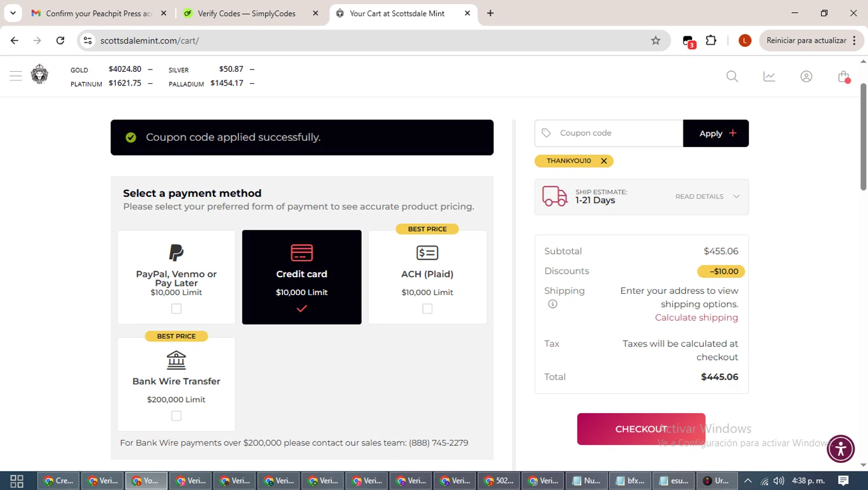Open the price charts icon
Screen dimensions: 868x490
click(x=769, y=76)
